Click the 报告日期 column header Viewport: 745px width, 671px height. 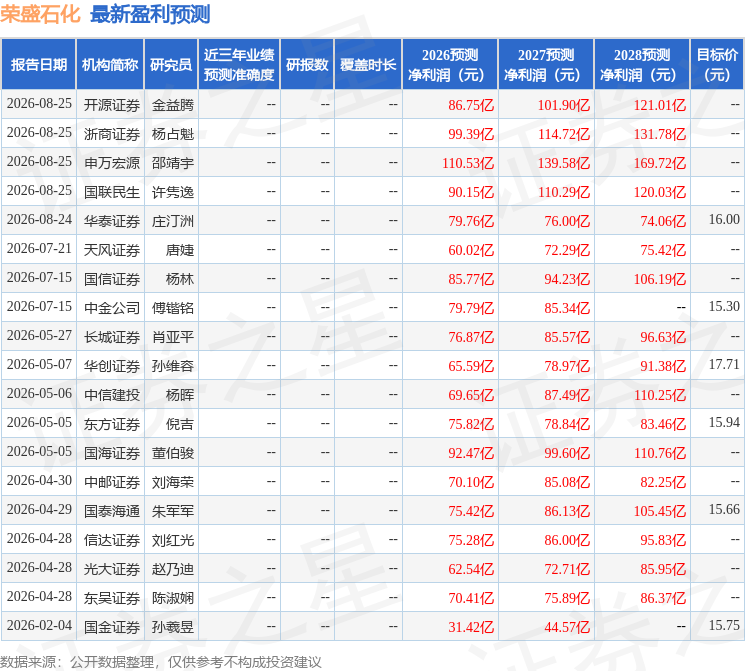(38, 65)
